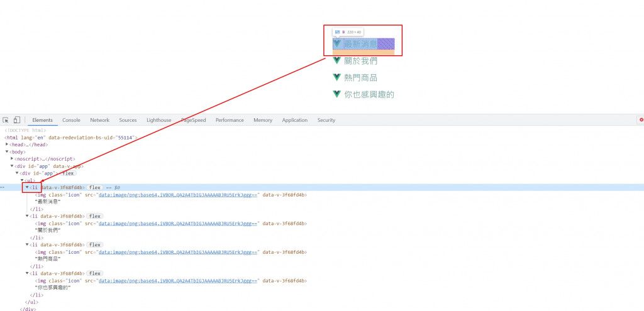
Task: Collapse the li containing 關於我們
Action: 28,216
